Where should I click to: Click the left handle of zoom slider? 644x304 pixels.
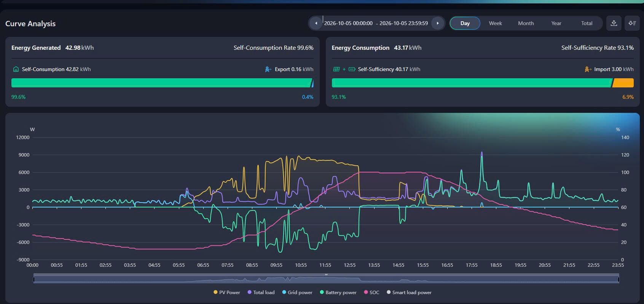click(x=33, y=279)
